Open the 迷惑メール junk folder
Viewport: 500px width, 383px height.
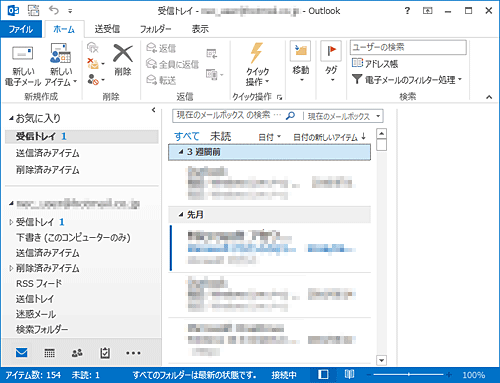click(36, 314)
